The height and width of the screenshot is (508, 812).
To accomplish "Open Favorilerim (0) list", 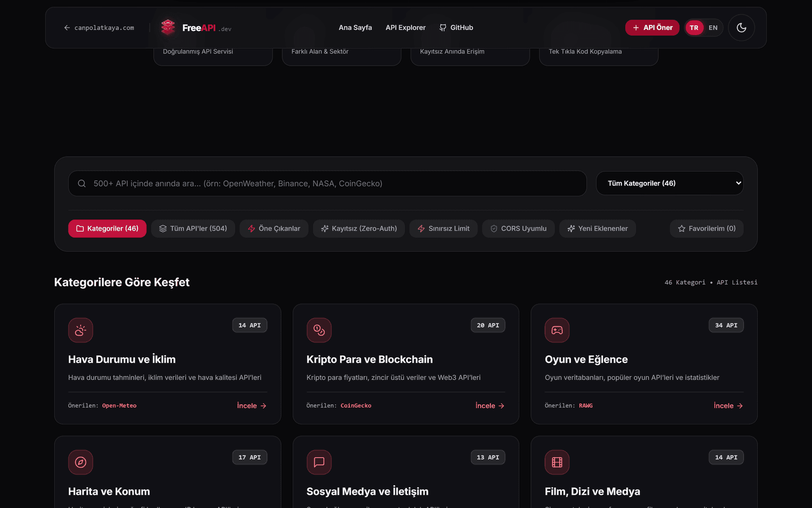I will (706, 229).
